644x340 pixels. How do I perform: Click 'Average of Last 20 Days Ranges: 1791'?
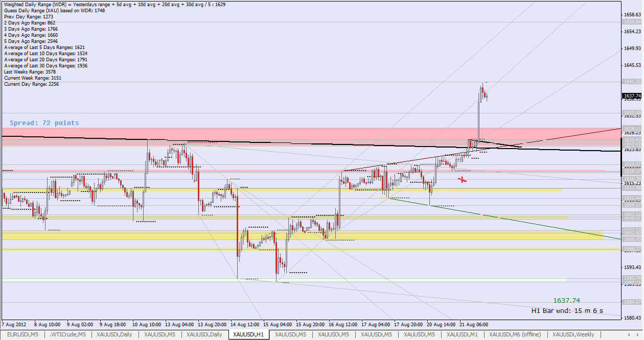(45, 60)
